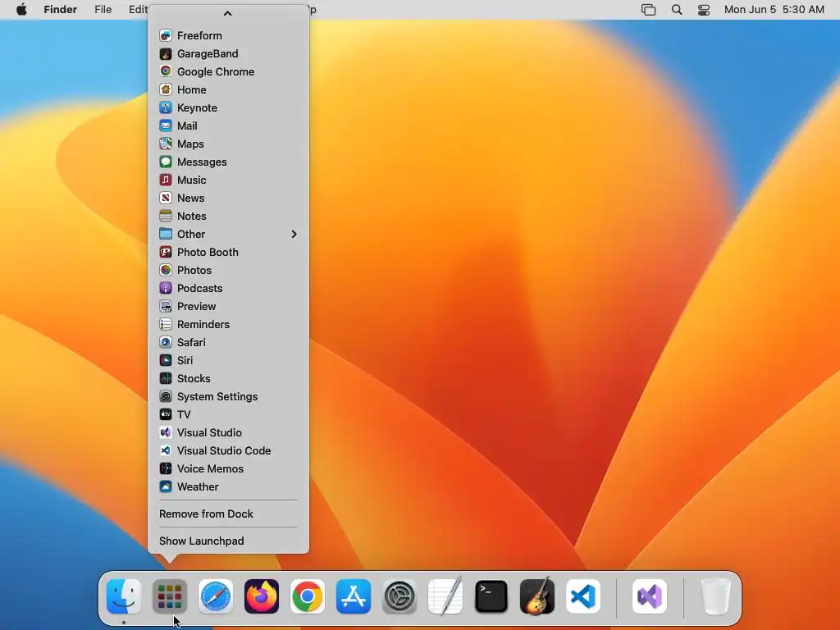Viewport: 840px width, 630px height.
Task: Open the Apple menu
Action: point(21,10)
